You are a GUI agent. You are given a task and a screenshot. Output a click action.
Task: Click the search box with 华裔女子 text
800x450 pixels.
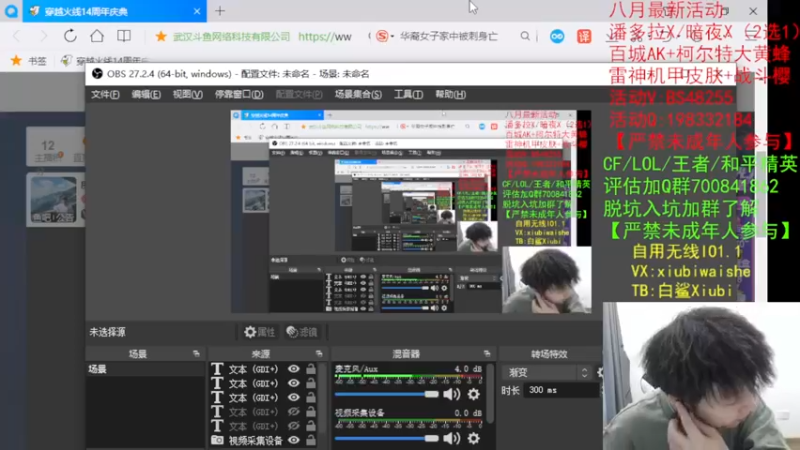[448, 36]
